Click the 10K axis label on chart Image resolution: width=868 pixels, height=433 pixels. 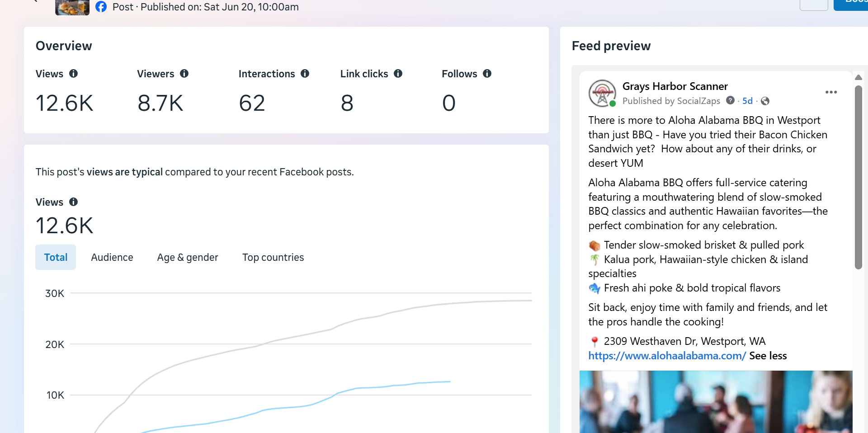[55, 395]
